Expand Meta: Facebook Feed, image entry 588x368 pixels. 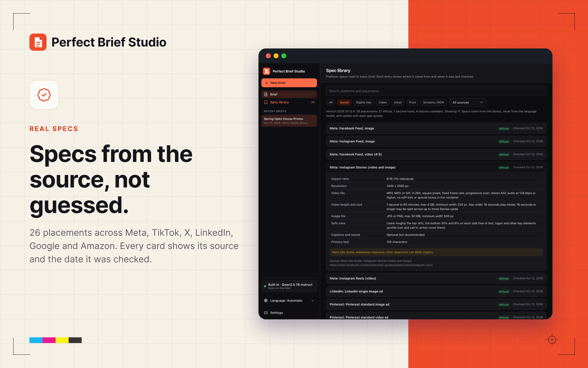point(436,128)
